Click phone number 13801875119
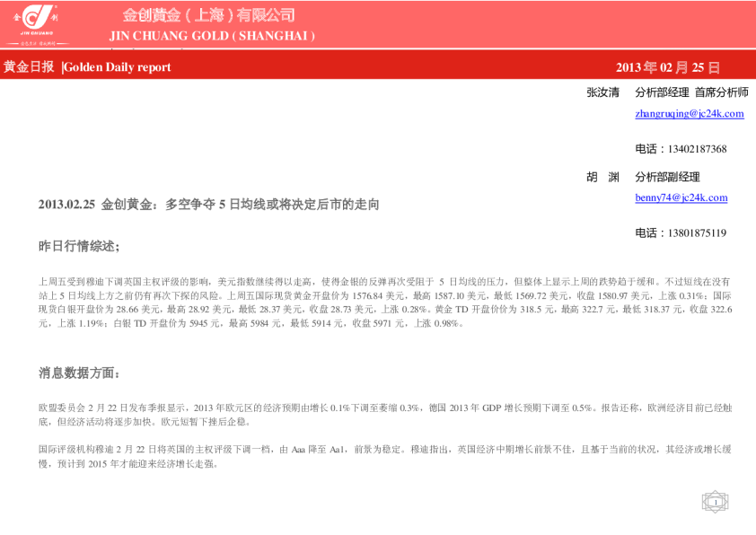 [681, 233]
